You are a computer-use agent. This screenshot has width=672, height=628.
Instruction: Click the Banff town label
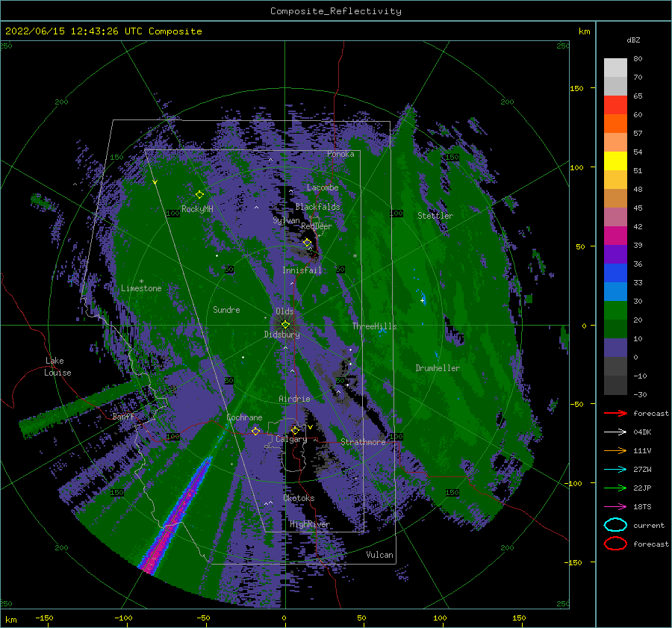coord(123,417)
